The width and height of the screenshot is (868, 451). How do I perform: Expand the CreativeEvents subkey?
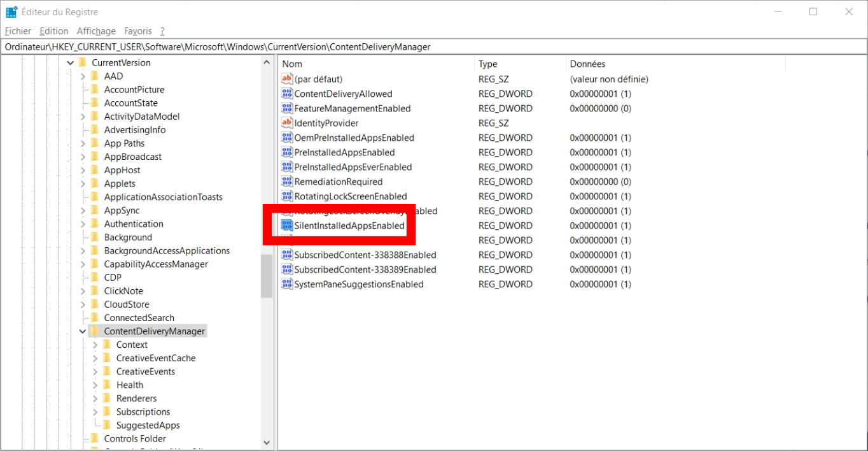coord(95,371)
